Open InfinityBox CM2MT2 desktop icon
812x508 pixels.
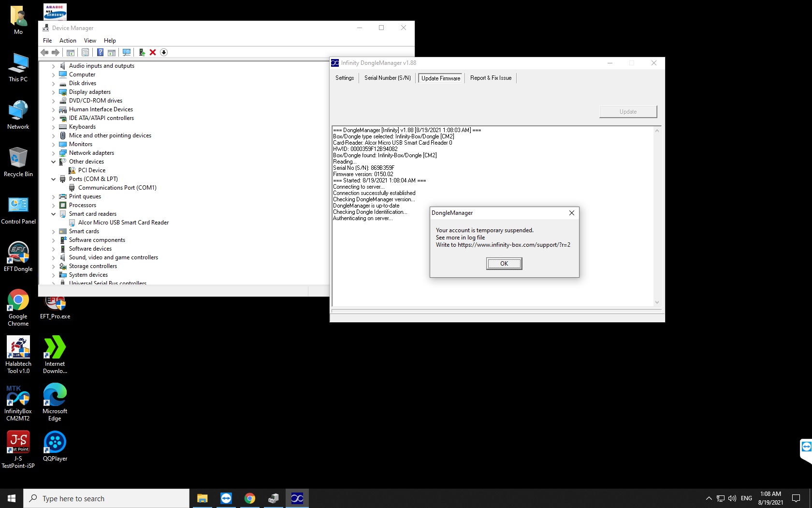click(18, 403)
